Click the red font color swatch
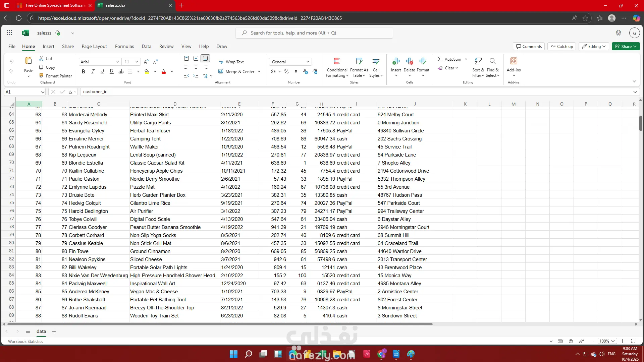644x362 pixels. [164, 71]
